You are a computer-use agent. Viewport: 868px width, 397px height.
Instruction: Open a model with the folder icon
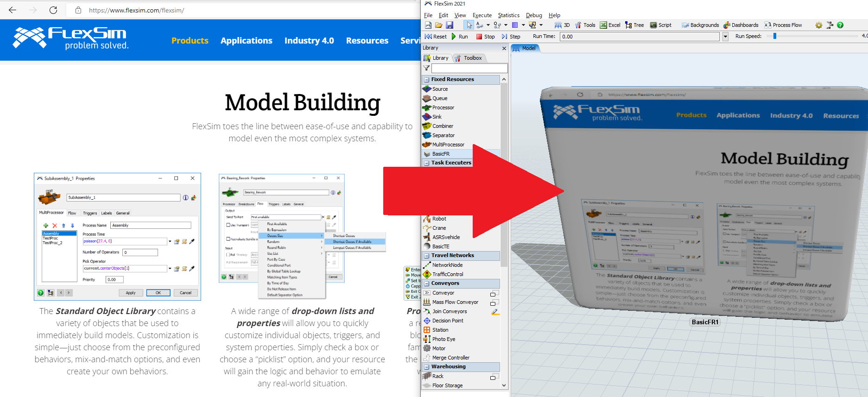point(439,25)
